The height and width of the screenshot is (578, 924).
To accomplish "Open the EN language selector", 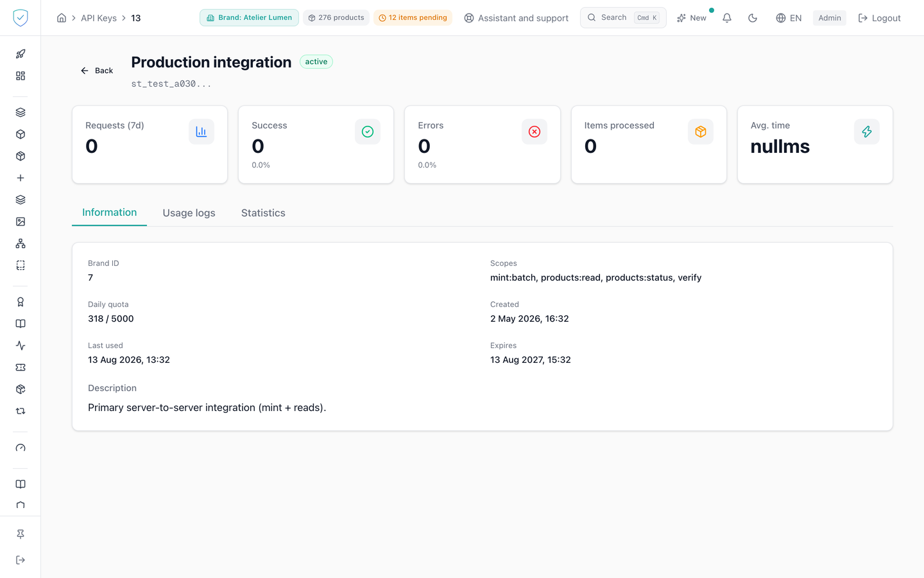I will coord(789,18).
